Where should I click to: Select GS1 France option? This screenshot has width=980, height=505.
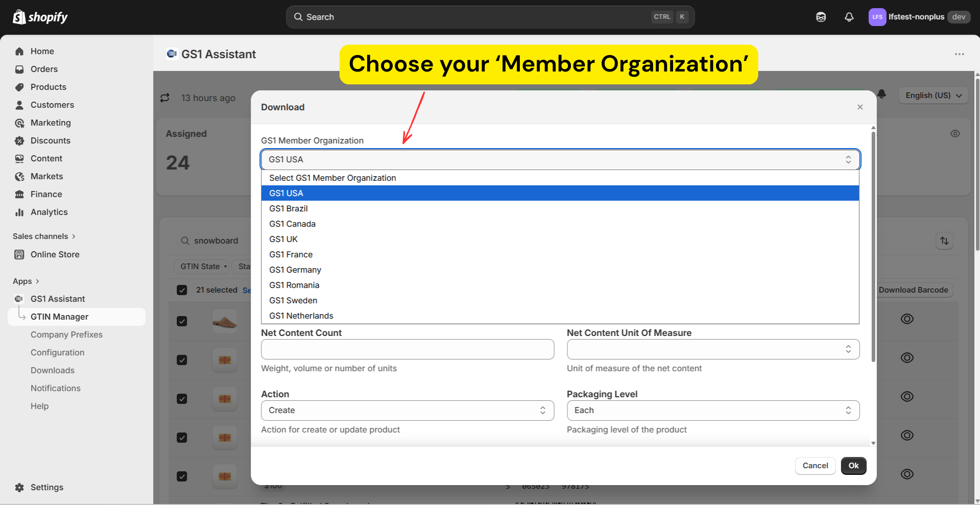[x=560, y=254]
